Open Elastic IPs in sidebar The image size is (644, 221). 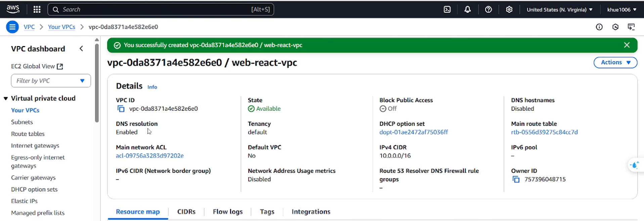pyautogui.click(x=24, y=201)
